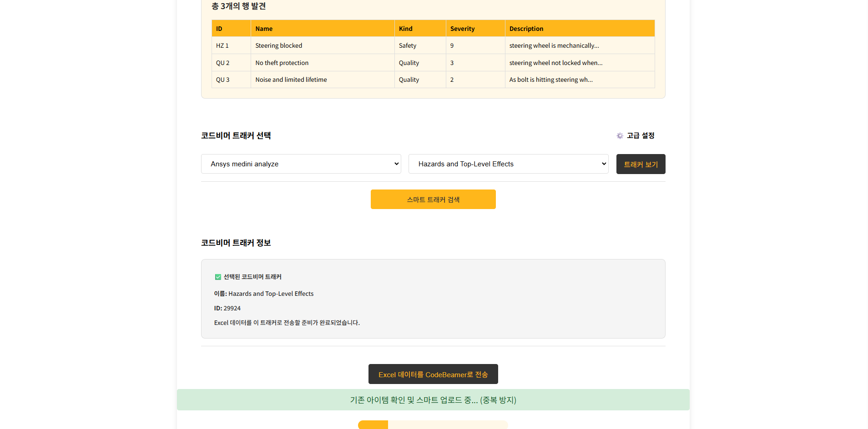
Task: Click the truncated Description of row HZ 1
Action: pos(554,45)
